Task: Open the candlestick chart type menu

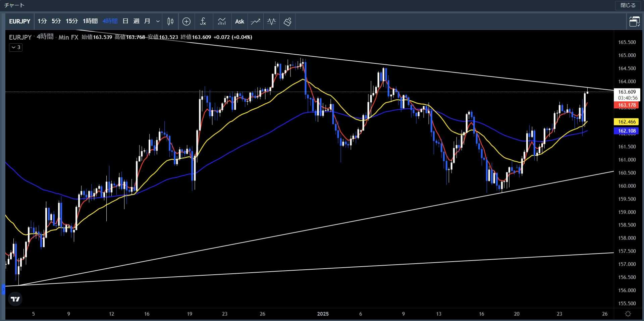Action: click(x=170, y=21)
